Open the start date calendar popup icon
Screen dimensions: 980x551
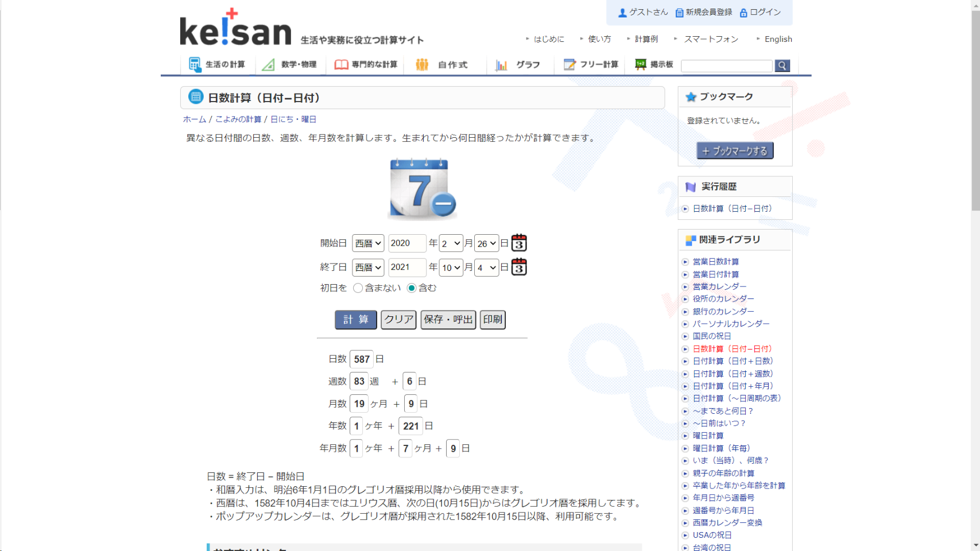coord(519,243)
